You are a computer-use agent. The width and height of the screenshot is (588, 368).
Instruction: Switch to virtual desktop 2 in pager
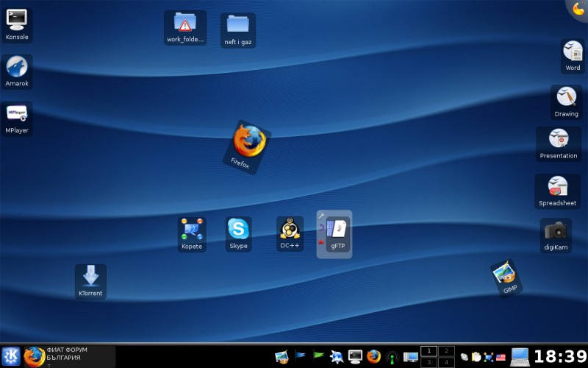point(446,351)
